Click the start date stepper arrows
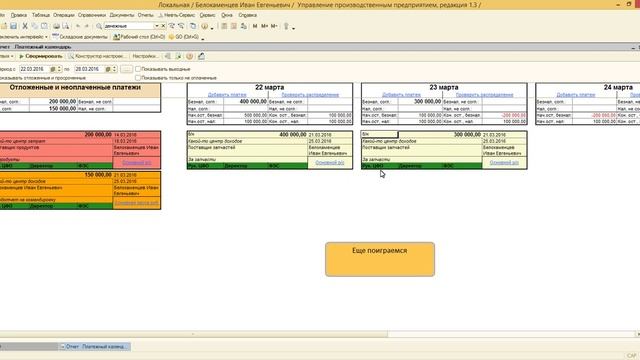Screen dimensions: 640x360 pos(59,69)
